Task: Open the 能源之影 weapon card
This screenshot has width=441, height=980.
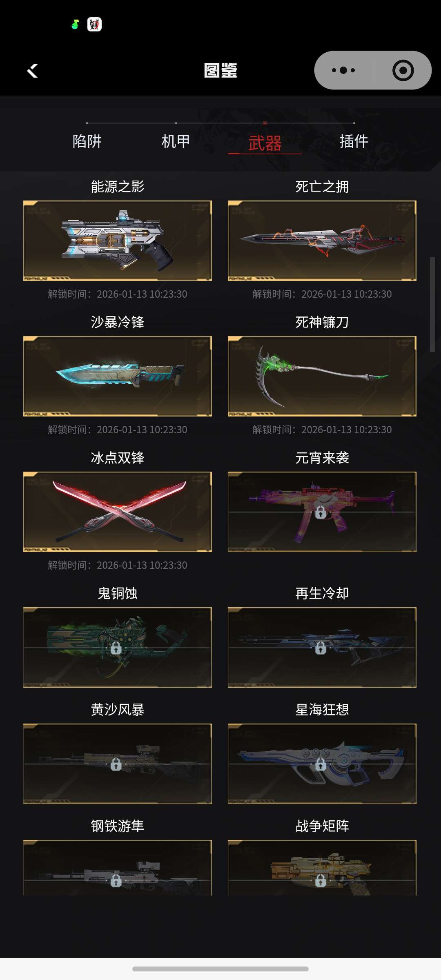Action: click(118, 241)
